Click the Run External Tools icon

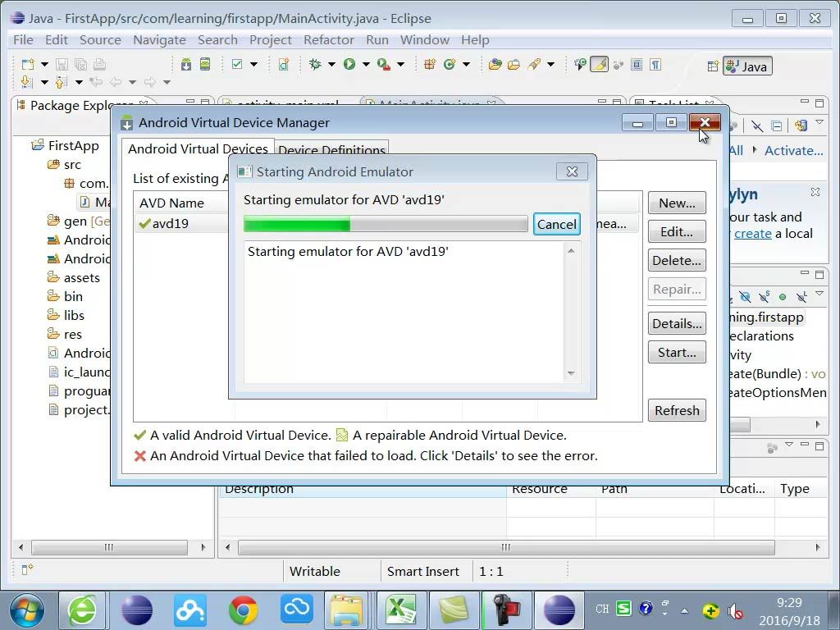coord(384,64)
